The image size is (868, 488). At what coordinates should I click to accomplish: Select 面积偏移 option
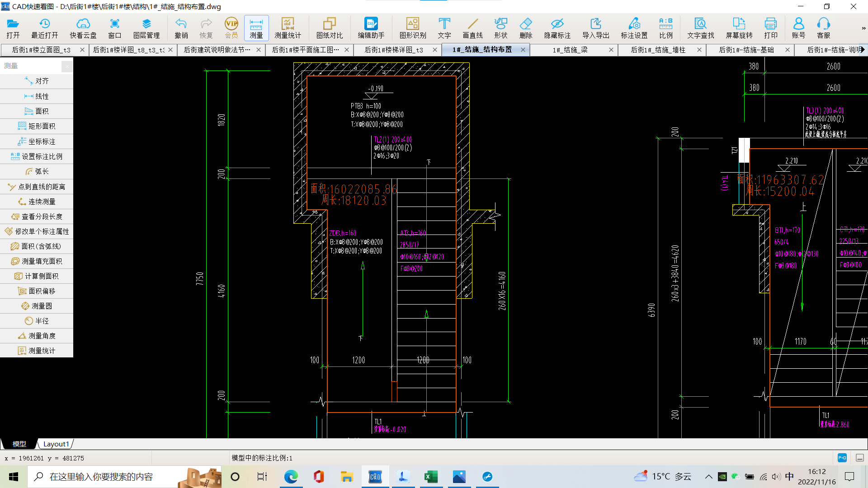37,291
